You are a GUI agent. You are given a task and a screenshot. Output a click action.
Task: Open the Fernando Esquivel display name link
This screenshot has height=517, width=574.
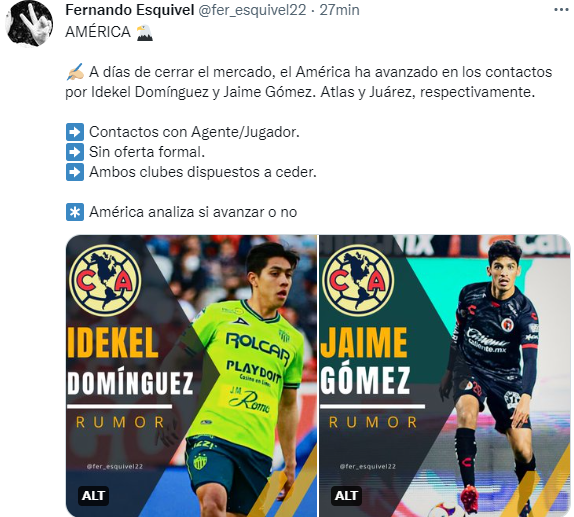coord(130,10)
